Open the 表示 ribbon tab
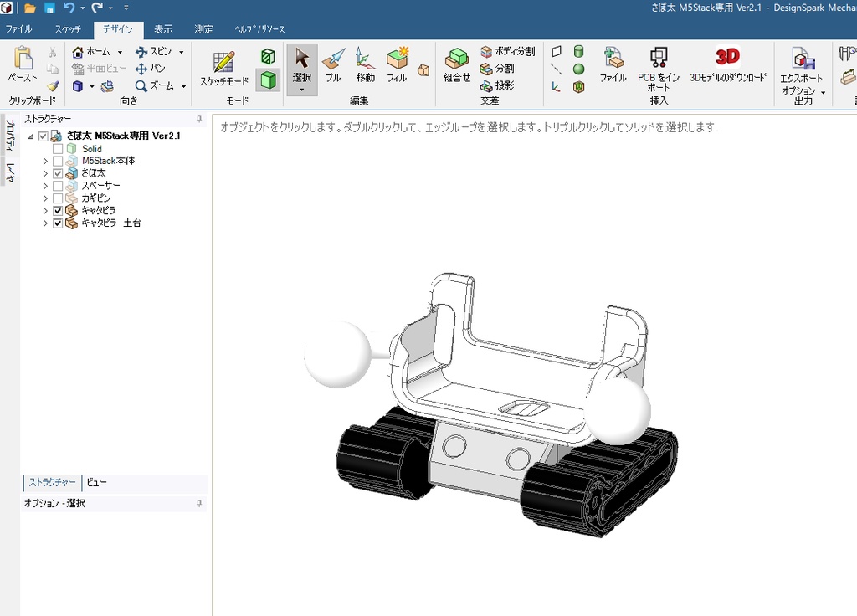 tap(162, 28)
